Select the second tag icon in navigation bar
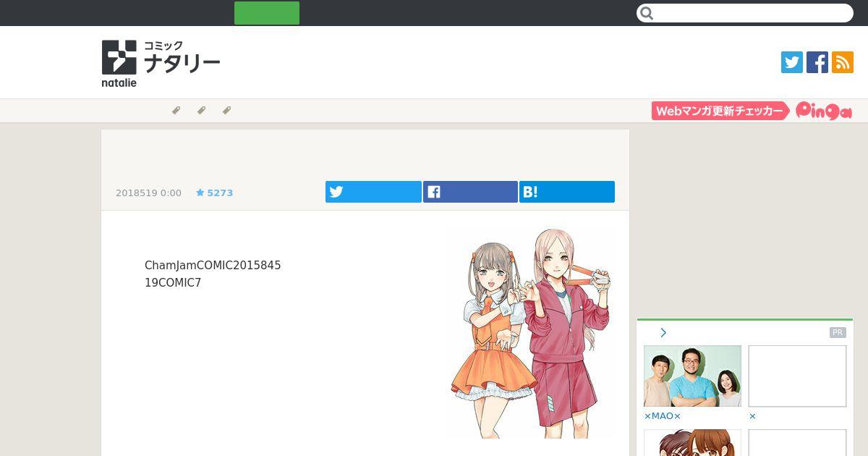The height and width of the screenshot is (456, 868). (201, 110)
